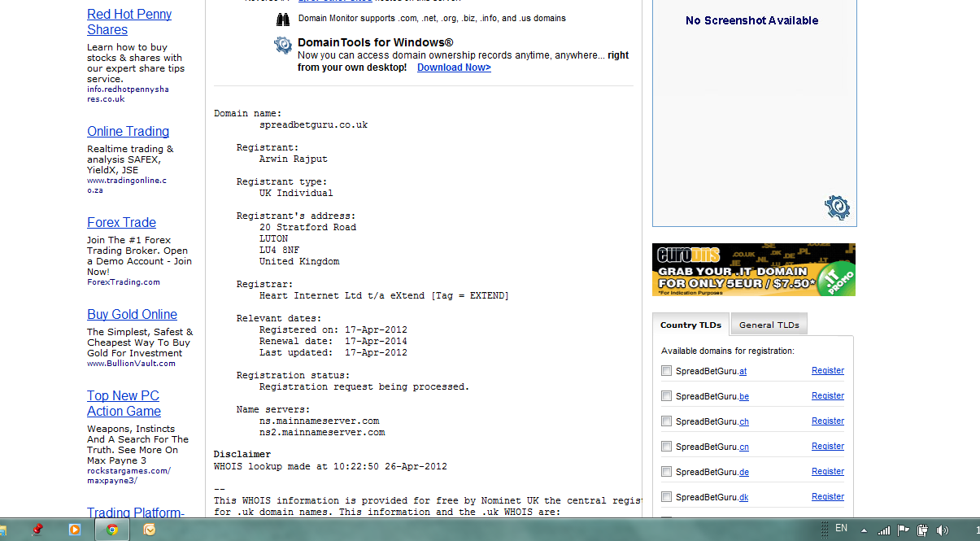The width and height of the screenshot is (980, 541).
Task: Click the Domain Monitor binoculars icon
Action: [x=283, y=19]
